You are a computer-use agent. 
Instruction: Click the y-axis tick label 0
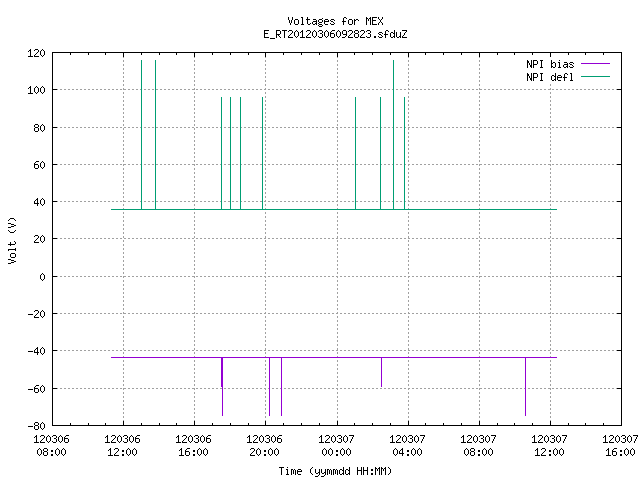(42, 277)
